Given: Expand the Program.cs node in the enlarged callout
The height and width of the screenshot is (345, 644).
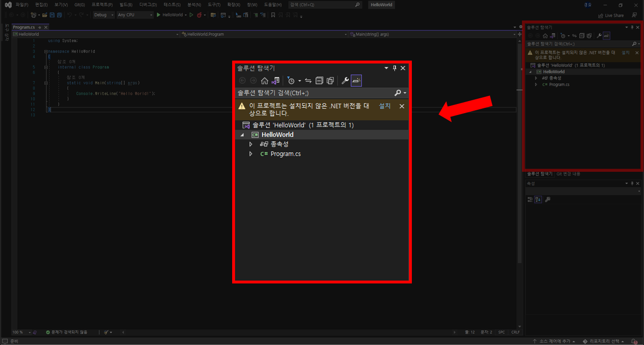Looking at the screenshot, I should point(251,154).
